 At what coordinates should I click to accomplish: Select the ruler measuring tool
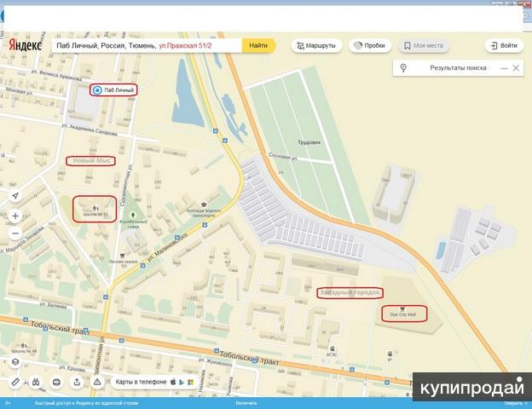[x=15, y=382]
